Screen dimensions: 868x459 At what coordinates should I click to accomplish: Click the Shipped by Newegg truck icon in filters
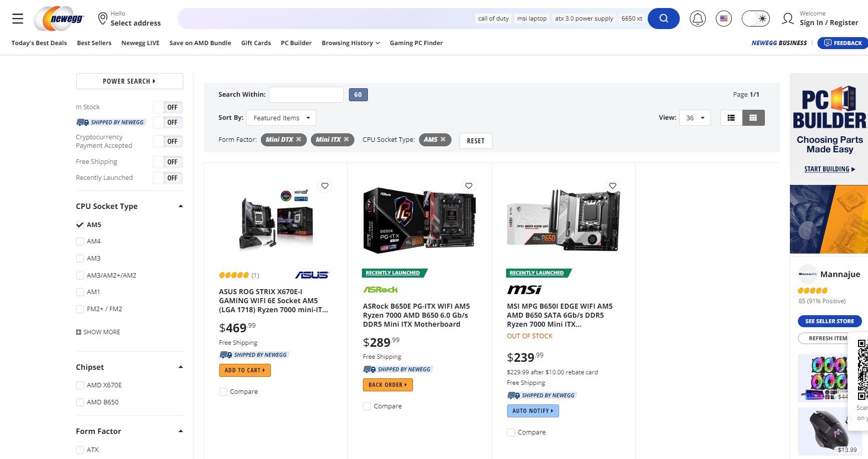(83, 122)
